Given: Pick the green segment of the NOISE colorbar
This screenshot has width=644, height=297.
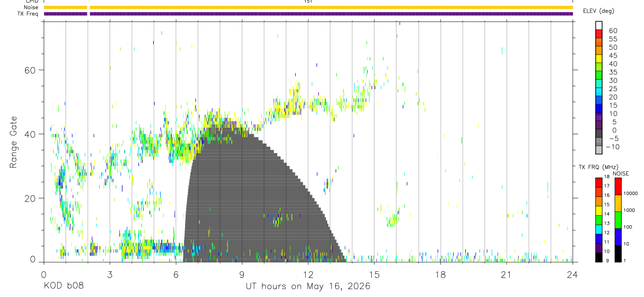Looking at the screenshot, I should tap(618, 220).
